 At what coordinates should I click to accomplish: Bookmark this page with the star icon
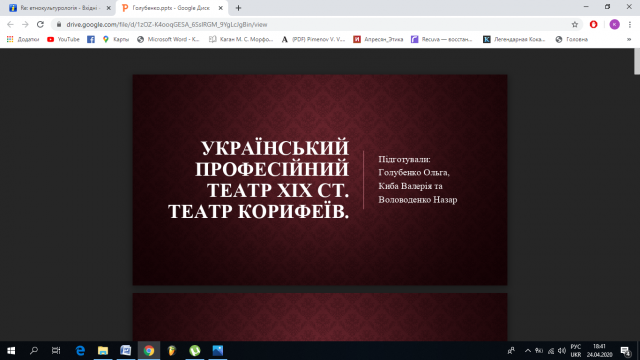575,24
